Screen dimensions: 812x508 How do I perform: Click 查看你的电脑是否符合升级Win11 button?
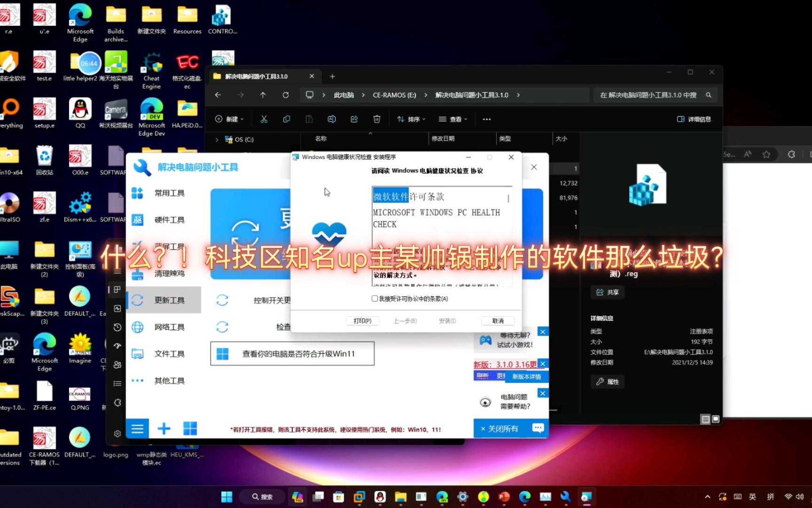click(x=292, y=354)
